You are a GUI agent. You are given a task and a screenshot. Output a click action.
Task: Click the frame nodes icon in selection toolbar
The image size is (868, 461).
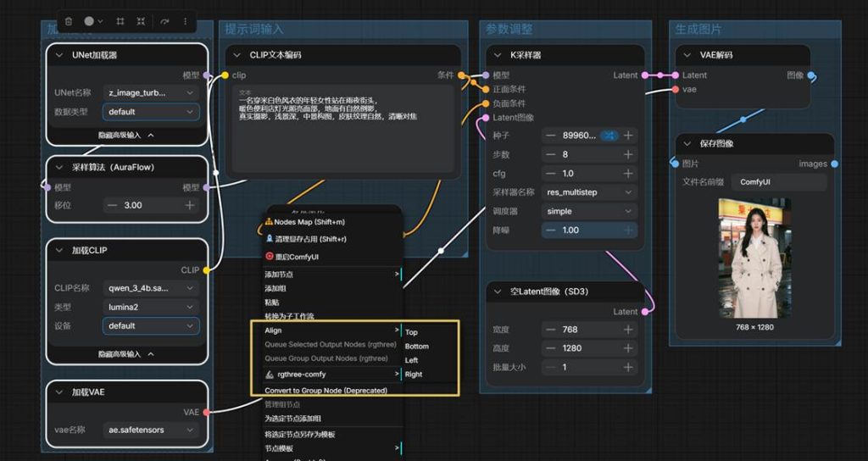click(120, 21)
